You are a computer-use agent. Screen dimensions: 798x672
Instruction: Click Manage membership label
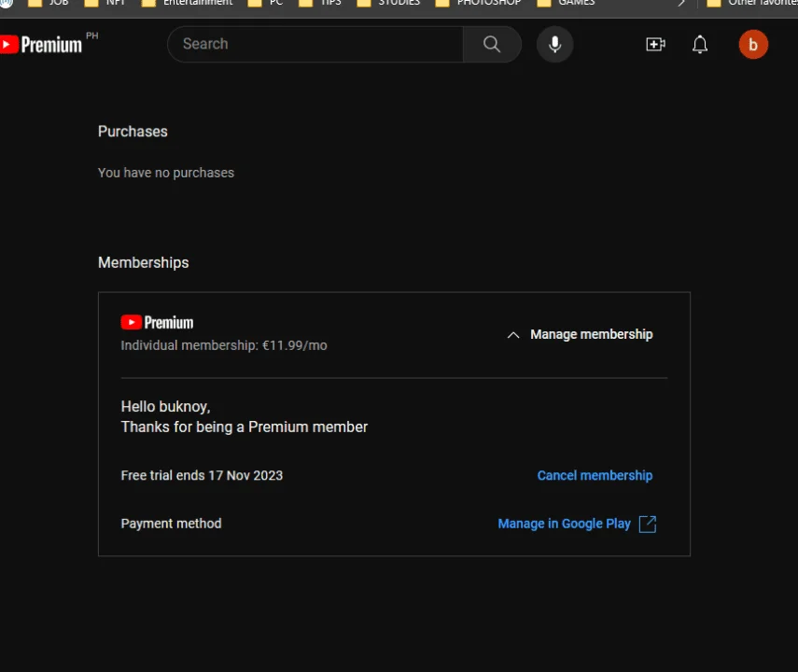coord(592,334)
